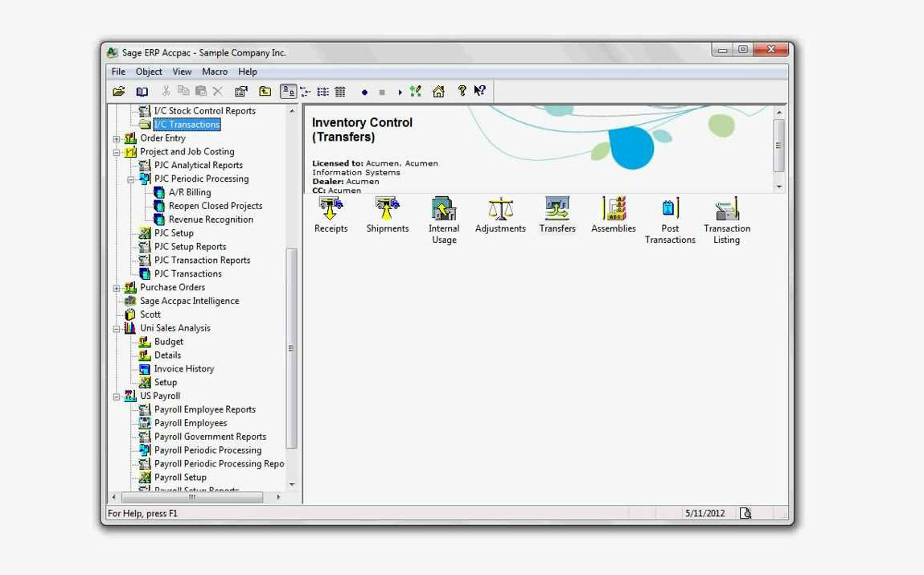The image size is (924, 575).
Task: Click the tree panel vertical scrollbar thumb
Action: click(x=291, y=348)
